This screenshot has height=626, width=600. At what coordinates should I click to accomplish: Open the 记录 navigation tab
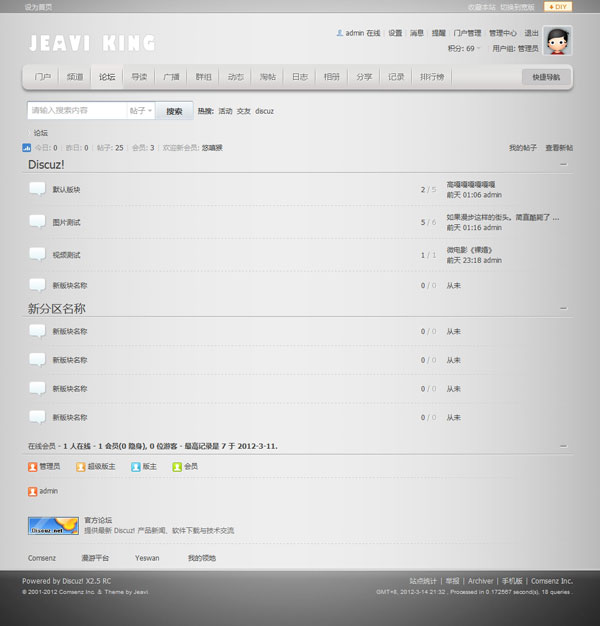pos(396,77)
